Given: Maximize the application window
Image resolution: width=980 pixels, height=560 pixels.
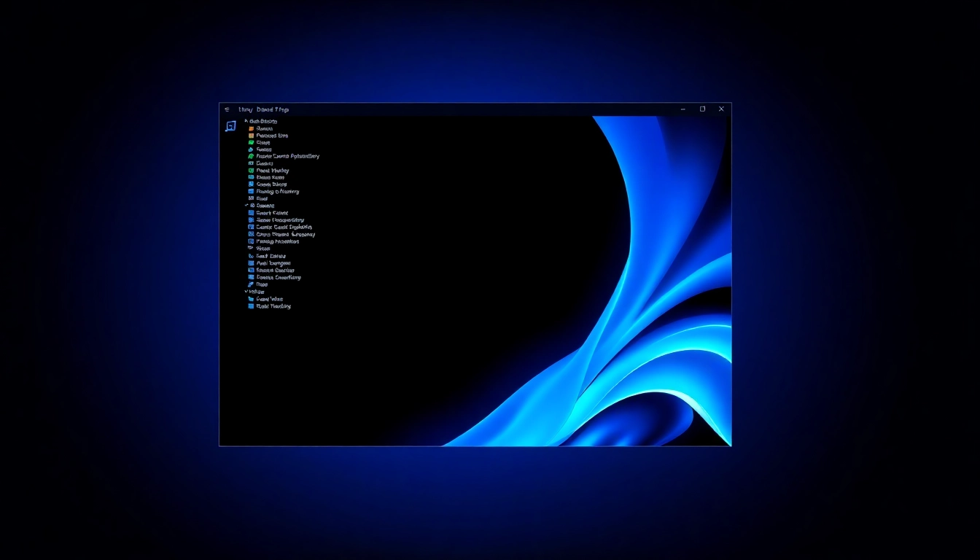Looking at the screenshot, I should (x=702, y=109).
